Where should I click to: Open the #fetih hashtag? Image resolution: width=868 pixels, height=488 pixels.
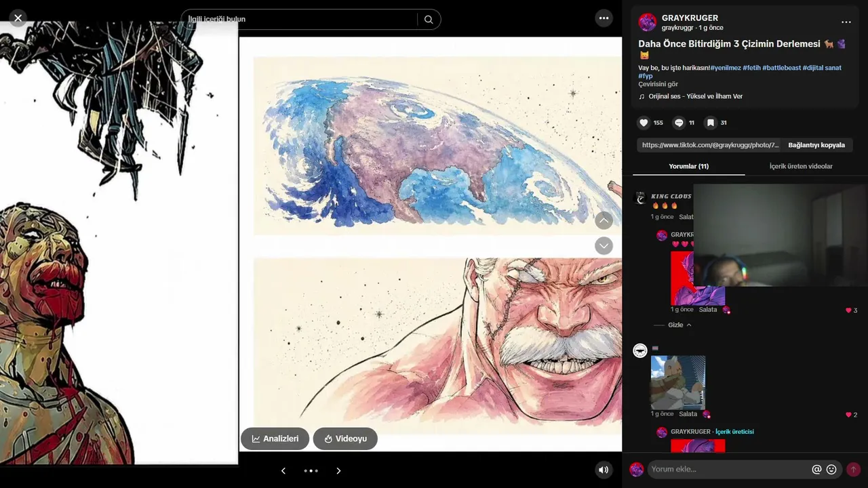pos(751,68)
